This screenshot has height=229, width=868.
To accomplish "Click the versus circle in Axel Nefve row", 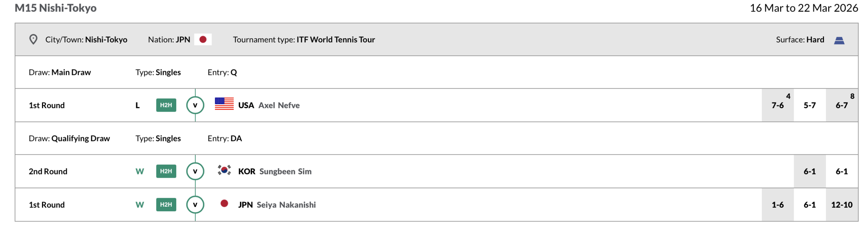I will 195,105.
